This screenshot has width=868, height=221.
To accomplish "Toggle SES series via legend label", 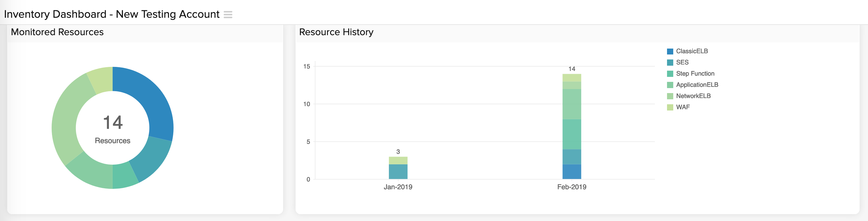I will pos(682,62).
